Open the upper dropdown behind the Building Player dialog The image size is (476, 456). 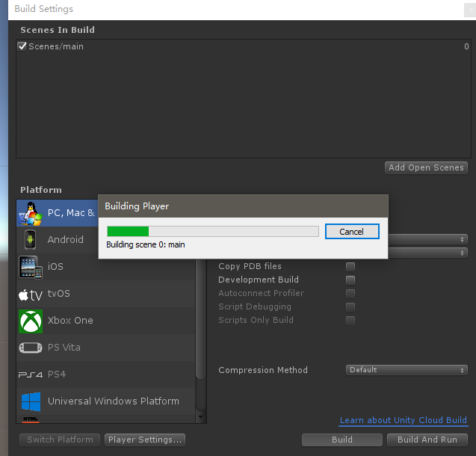click(x=427, y=239)
